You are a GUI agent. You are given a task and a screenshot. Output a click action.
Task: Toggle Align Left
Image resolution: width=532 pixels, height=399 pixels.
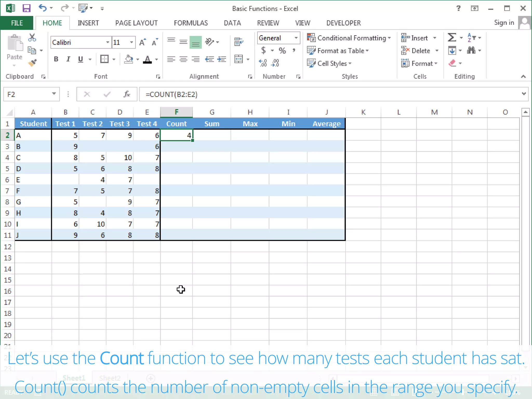coord(171,59)
